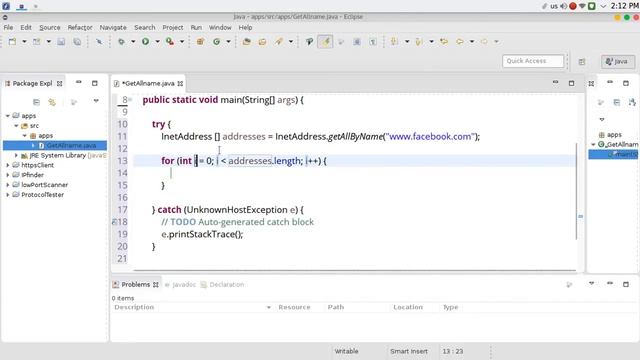The width and height of the screenshot is (640, 360).
Task: Collapse GetAllname class in Outline
Action: [593, 144]
